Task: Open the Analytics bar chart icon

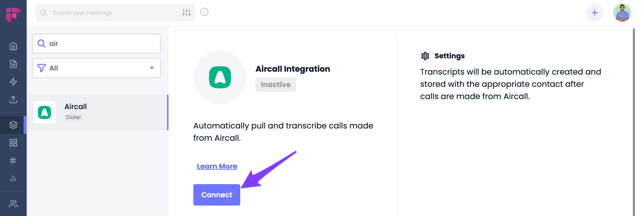Action: click(13, 178)
